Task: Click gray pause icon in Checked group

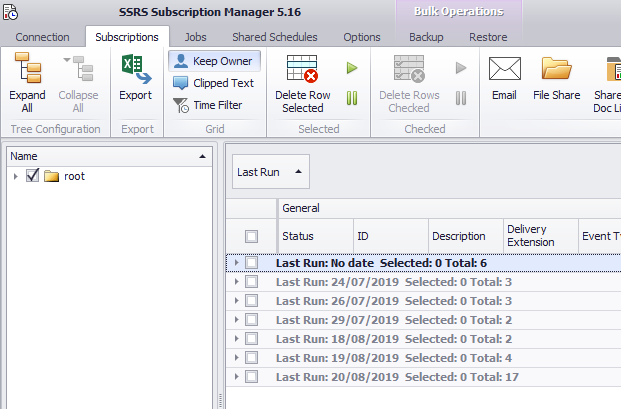Action: [x=461, y=98]
